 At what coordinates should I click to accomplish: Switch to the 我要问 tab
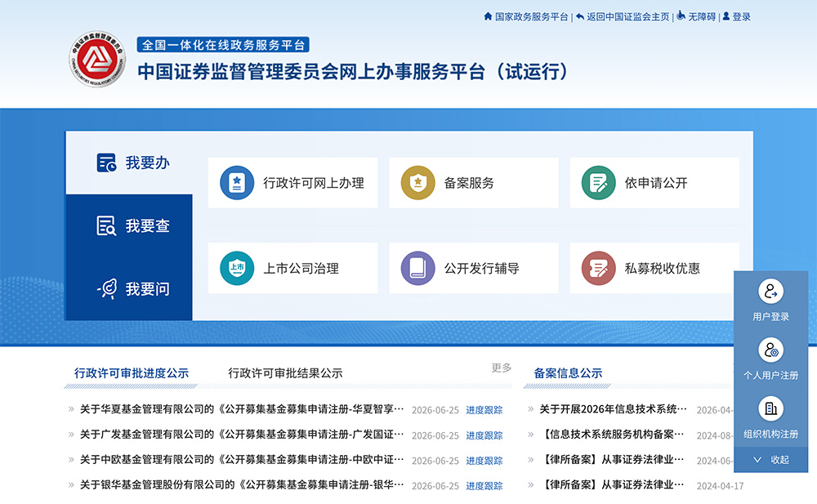click(129, 288)
